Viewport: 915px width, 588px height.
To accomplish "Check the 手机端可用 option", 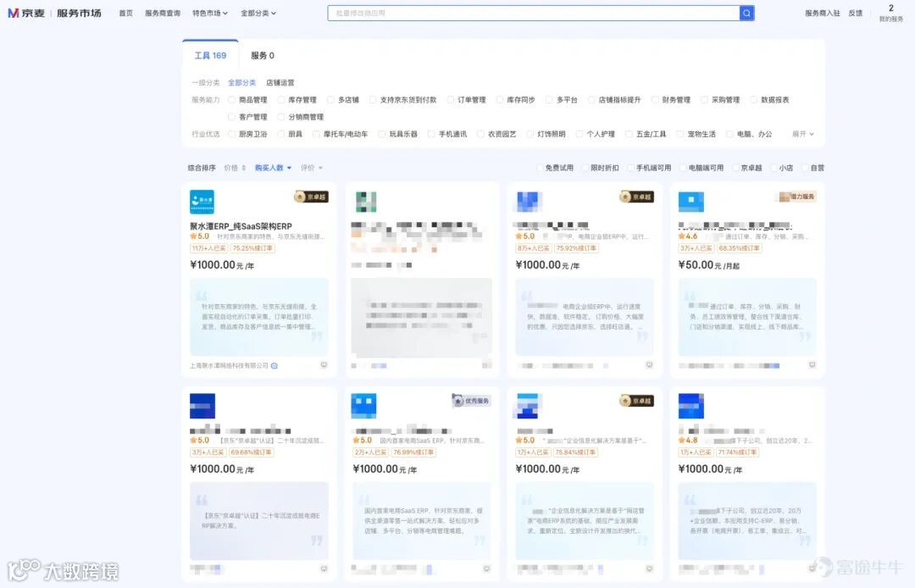I will pyautogui.click(x=652, y=167).
